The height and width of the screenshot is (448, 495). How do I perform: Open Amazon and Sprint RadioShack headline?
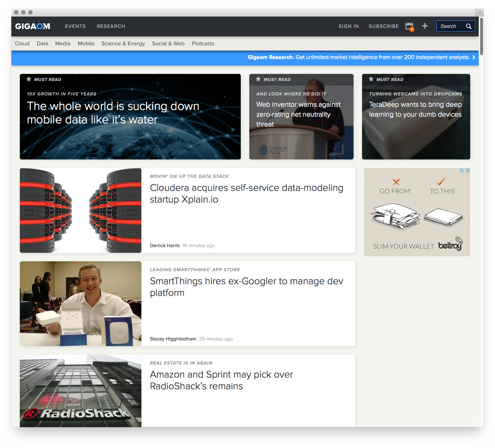[221, 380]
